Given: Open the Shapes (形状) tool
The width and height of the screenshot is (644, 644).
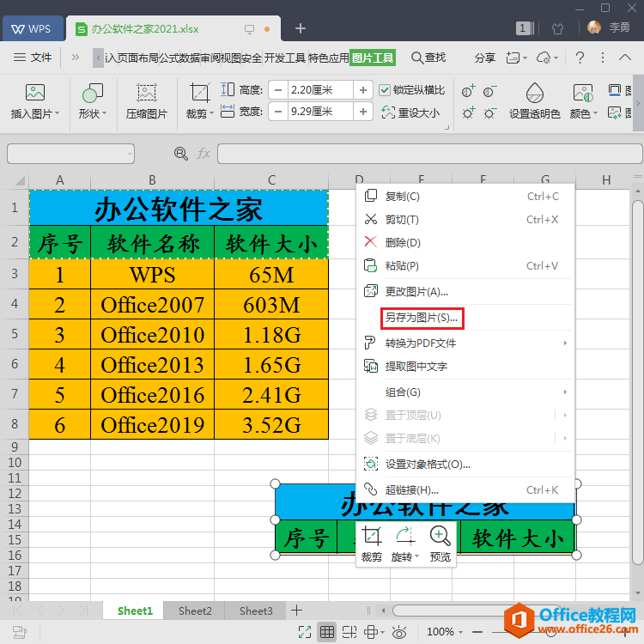Looking at the screenshot, I should (x=93, y=101).
